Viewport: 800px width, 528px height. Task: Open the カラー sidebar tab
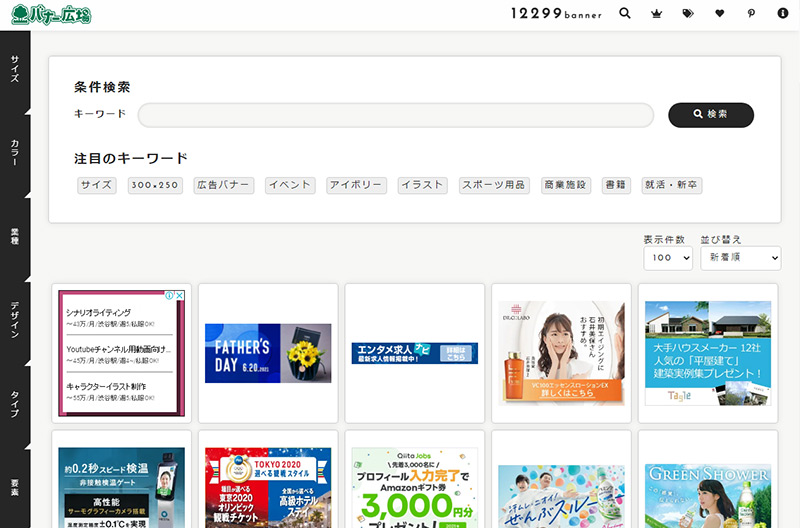click(15, 153)
